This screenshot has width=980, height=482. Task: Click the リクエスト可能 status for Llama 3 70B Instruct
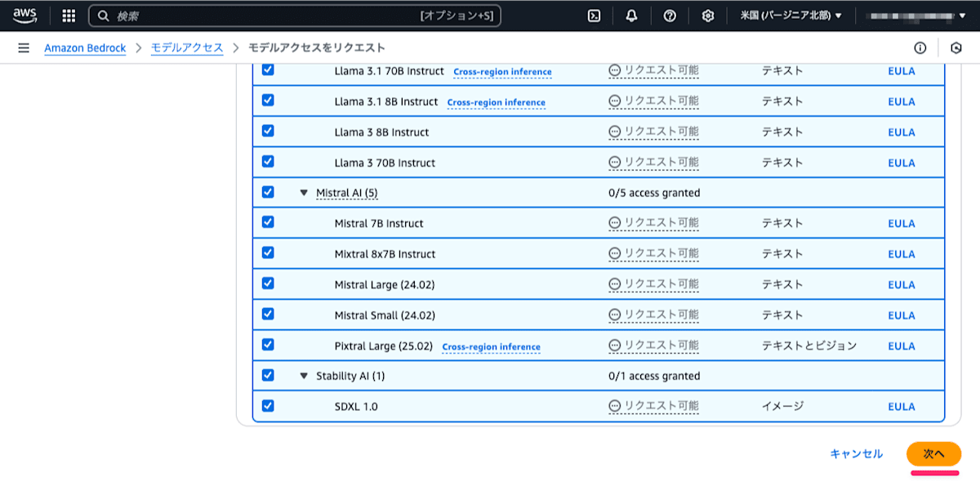click(x=653, y=163)
